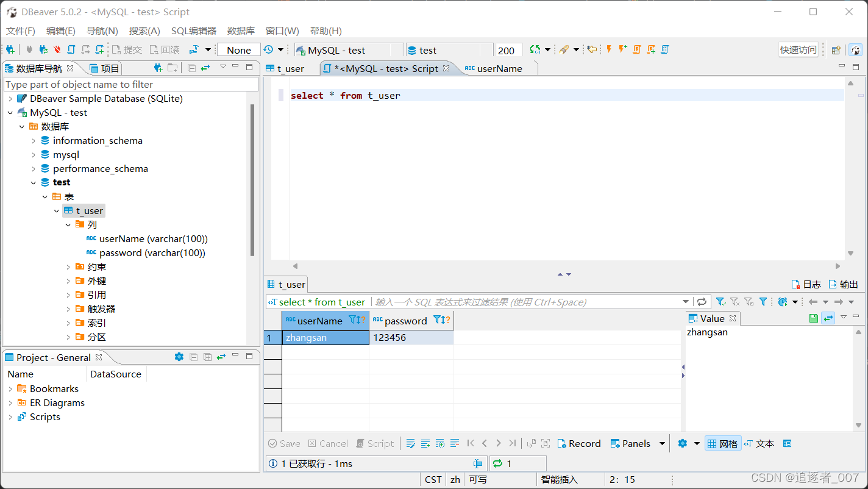Execute SQL statement with orange lightning icon

(608, 49)
